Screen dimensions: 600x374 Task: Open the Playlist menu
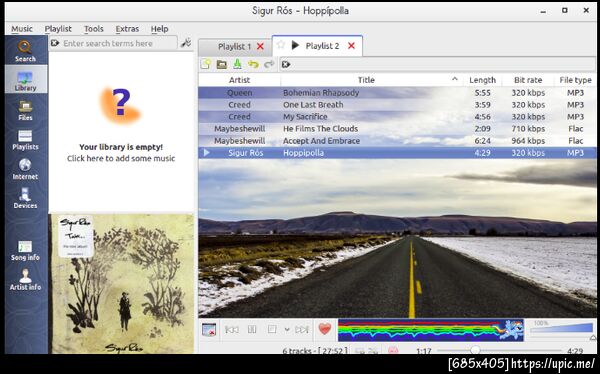(58, 29)
